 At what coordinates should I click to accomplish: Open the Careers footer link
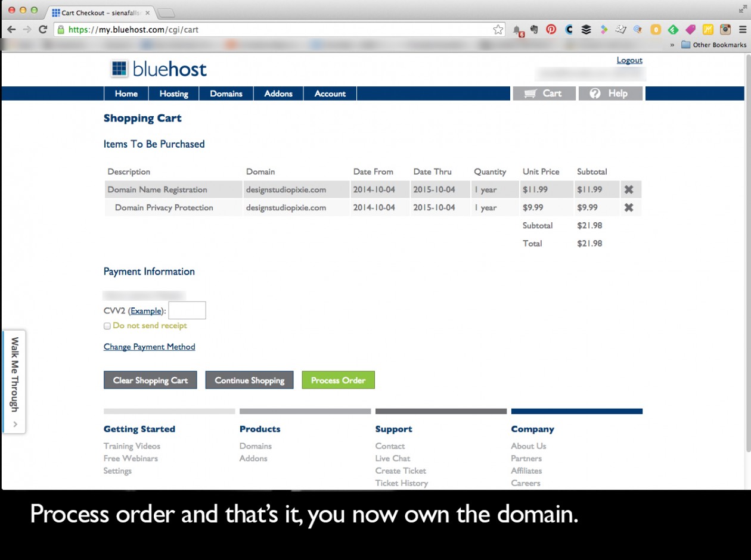click(x=526, y=483)
